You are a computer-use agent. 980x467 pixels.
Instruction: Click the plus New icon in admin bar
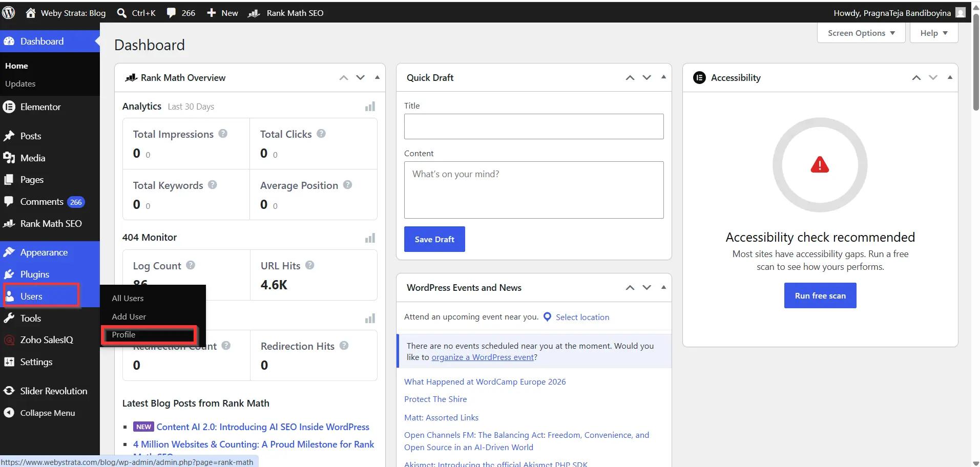tap(211, 13)
